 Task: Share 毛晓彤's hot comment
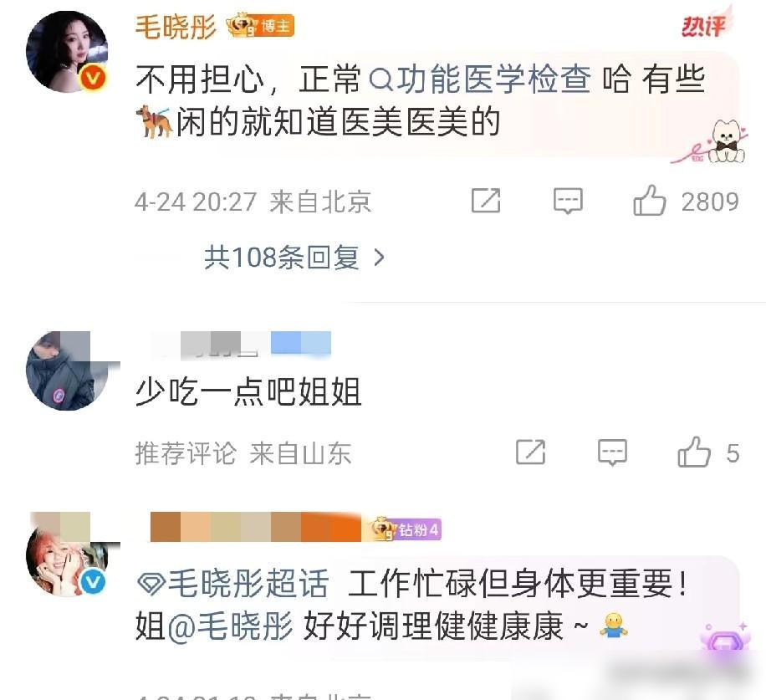(486, 200)
